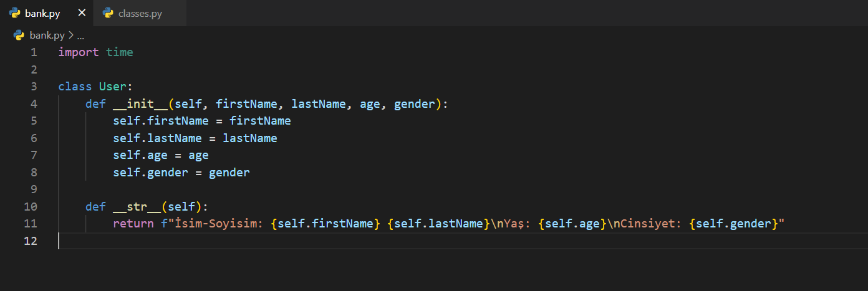Click the Python file icon in breadcrumb

19,36
